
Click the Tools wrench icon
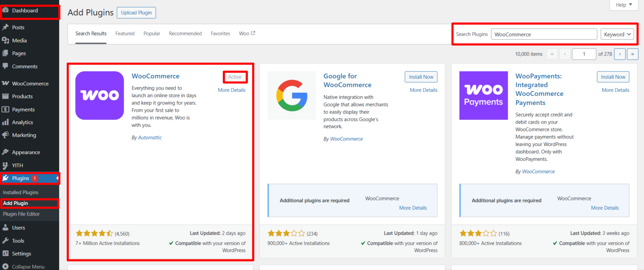(x=5, y=241)
